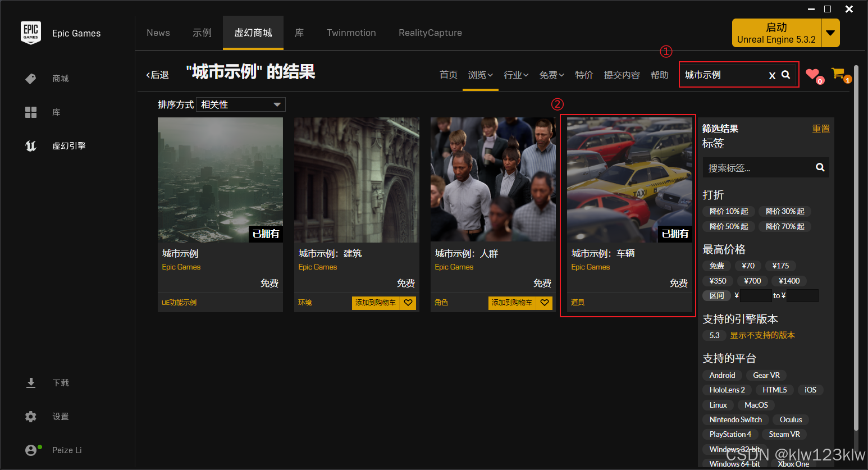
Task: Expand the 浏览 menu
Action: pyautogui.click(x=481, y=75)
